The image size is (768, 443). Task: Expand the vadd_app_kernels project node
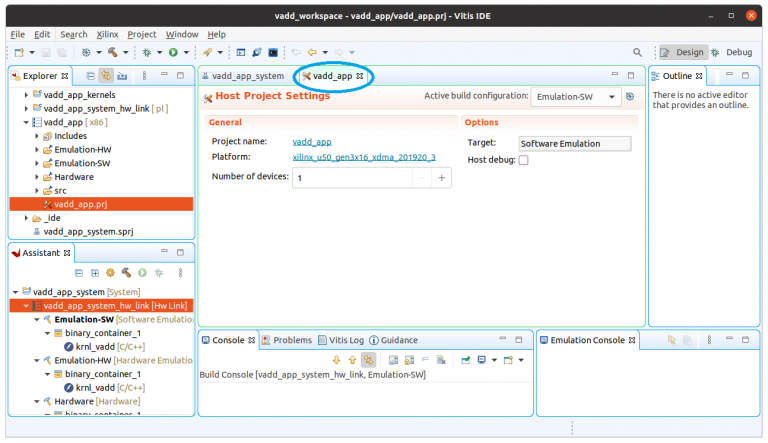26,94
